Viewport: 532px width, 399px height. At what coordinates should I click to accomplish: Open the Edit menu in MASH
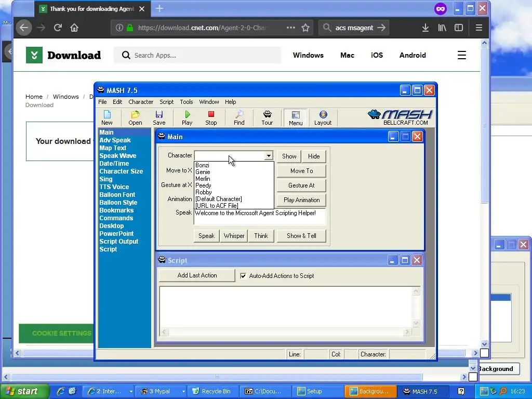point(117,102)
